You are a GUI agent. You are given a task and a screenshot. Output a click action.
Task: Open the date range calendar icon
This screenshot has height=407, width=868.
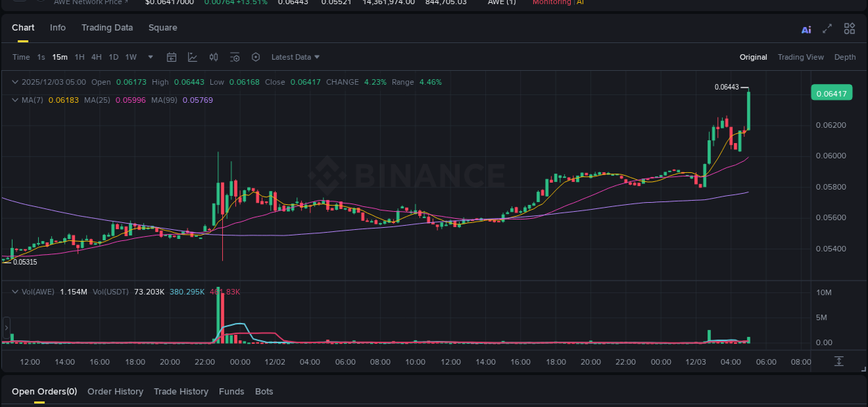pos(172,57)
